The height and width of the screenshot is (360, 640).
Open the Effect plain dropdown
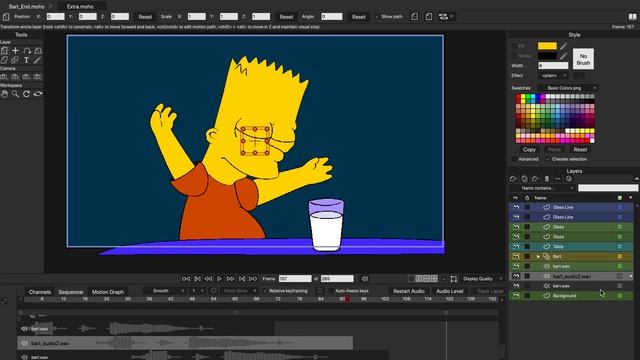pyautogui.click(x=553, y=76)
